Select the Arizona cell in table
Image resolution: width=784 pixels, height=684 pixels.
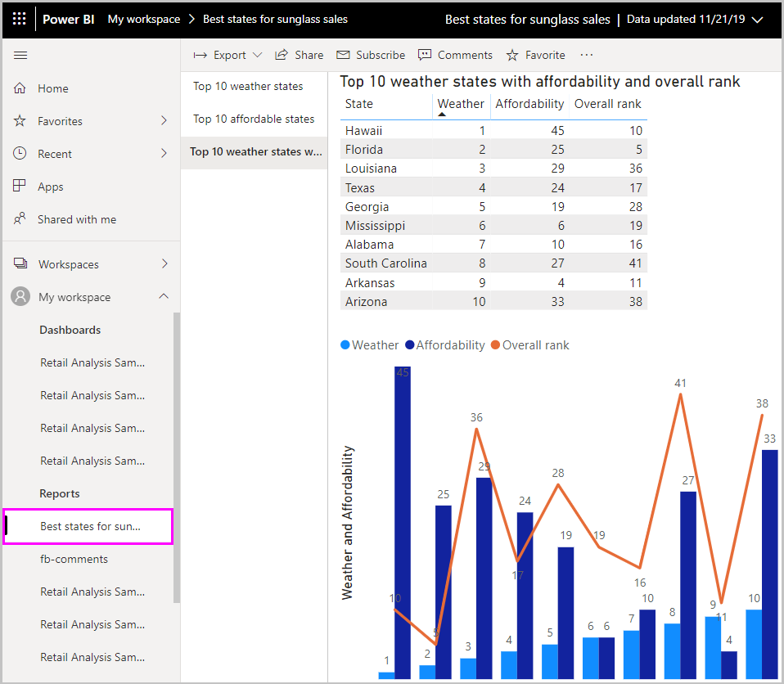pos(366,302)
